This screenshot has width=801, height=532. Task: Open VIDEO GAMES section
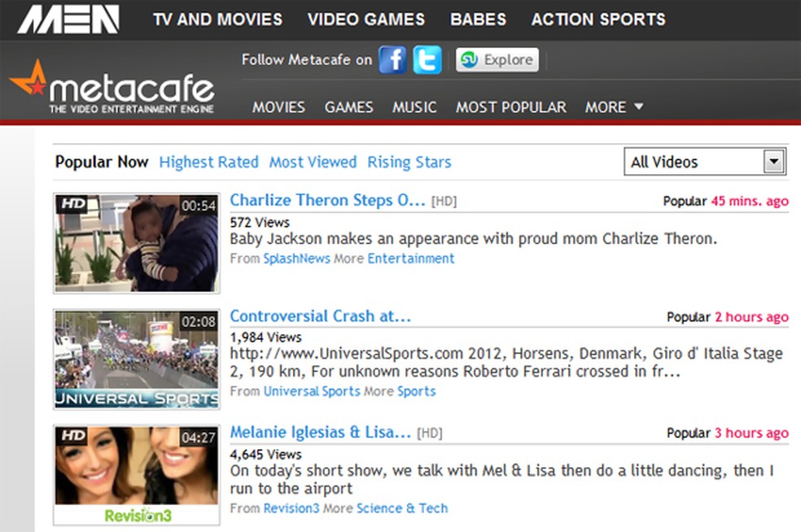pos(365,20)
